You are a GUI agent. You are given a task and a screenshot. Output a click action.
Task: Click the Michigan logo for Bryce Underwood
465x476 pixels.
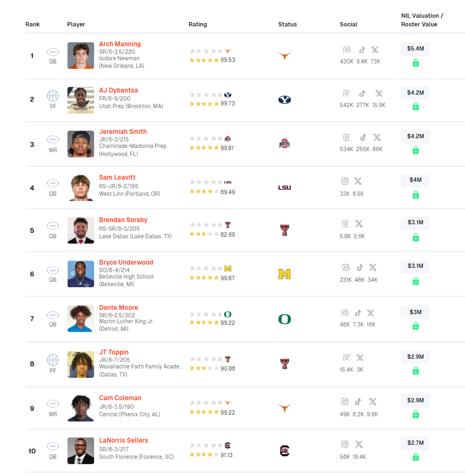coord(284,274)
